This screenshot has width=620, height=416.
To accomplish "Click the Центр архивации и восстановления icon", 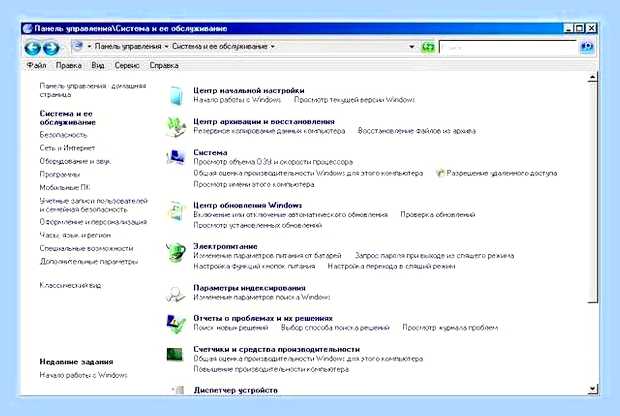I will (176, 127).
